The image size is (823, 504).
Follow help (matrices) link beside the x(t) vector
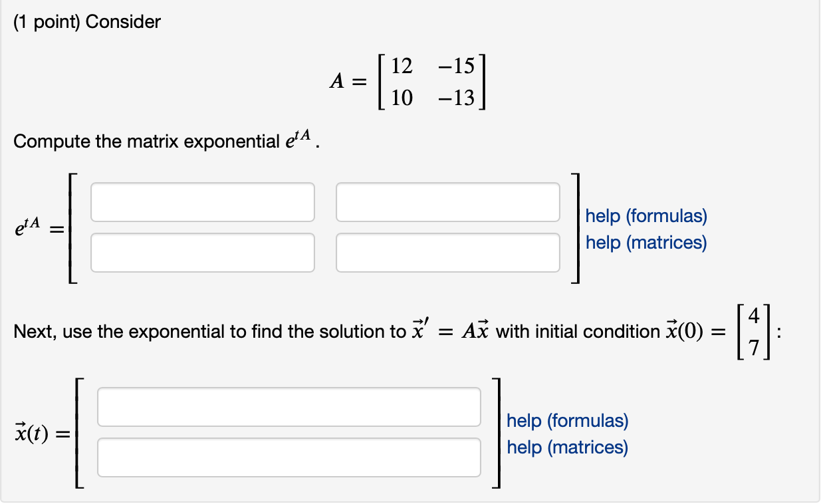tap(567, 447)
